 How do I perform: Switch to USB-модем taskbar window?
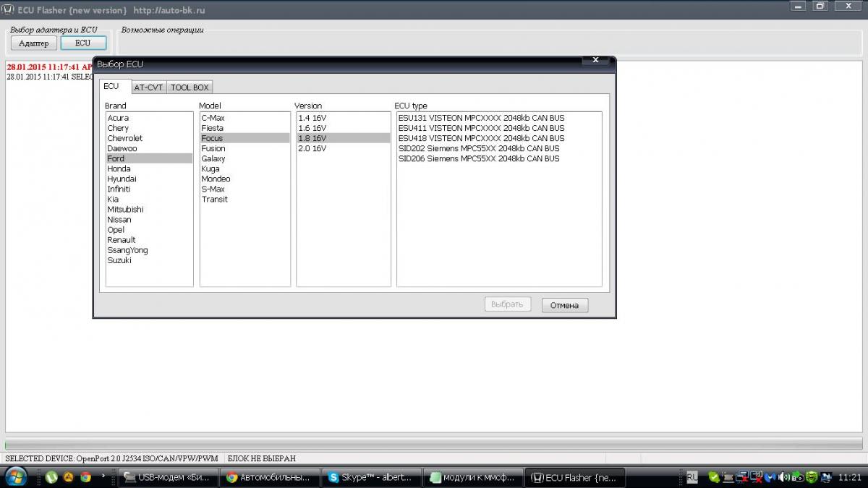[169, 477]
